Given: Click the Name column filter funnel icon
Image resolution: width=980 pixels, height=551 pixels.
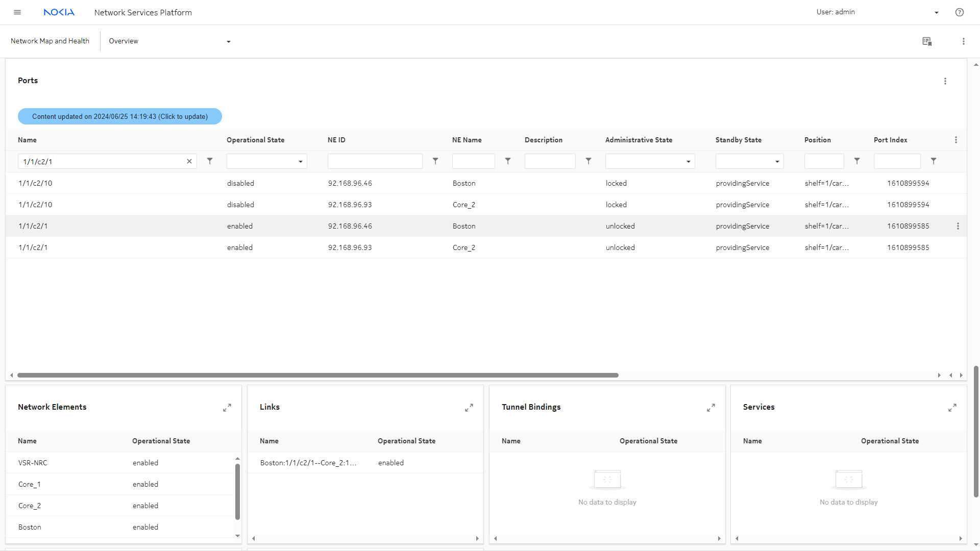Looking at the screenshot, I should coord(210,161).
